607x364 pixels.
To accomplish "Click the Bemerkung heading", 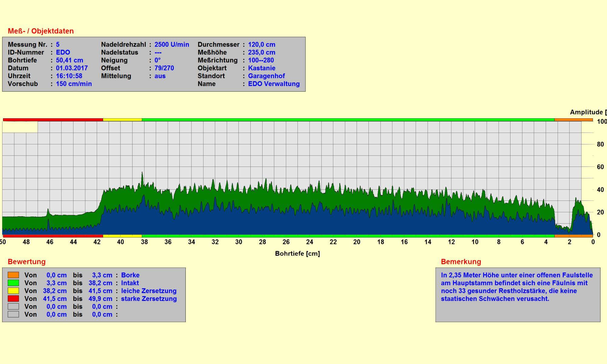I will (x=461, y=262).
